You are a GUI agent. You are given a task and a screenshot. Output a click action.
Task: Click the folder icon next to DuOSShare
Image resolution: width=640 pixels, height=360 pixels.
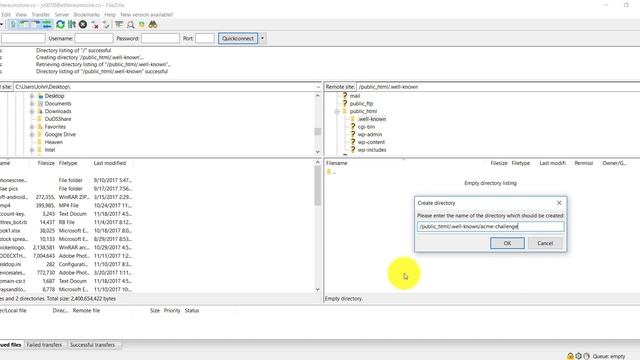point(40,119)
